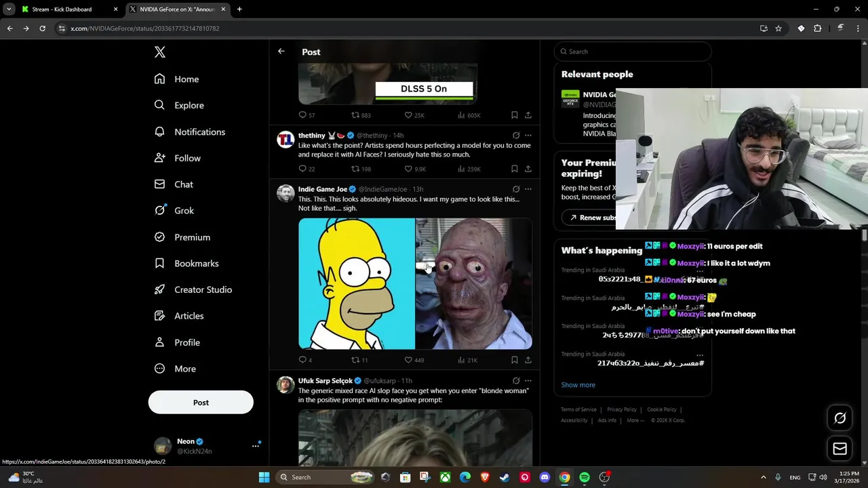Click the Premium sidebar icon
Viewport: 868px width, 488px height.
(x=159, y=237)
